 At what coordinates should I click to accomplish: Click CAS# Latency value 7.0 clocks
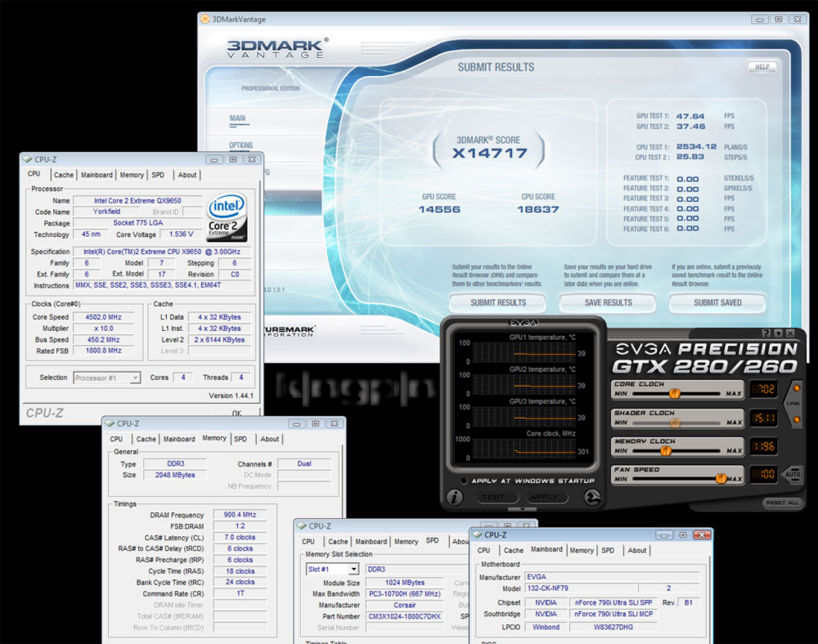click(x=240, y=537)
